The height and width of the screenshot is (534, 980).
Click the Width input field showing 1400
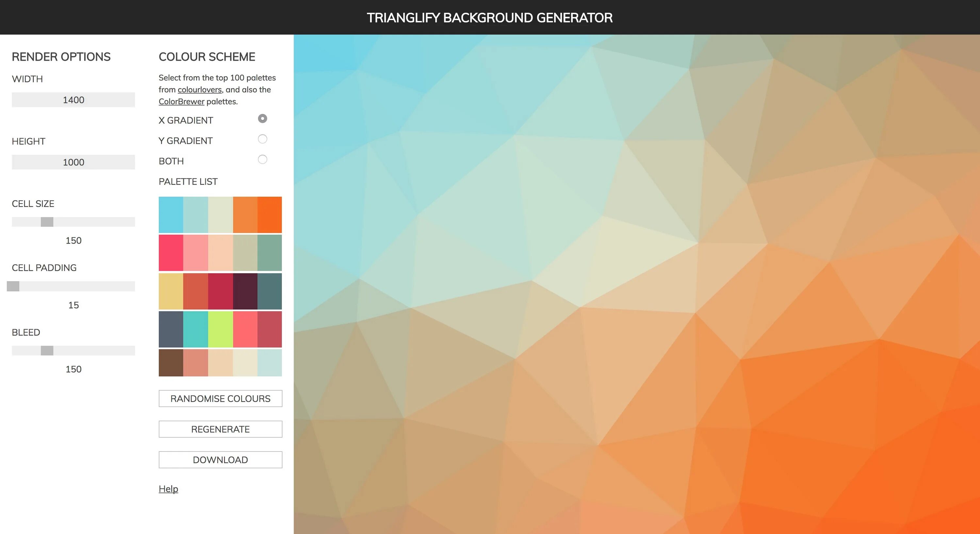pyautogui.click(x=73, y=100)
